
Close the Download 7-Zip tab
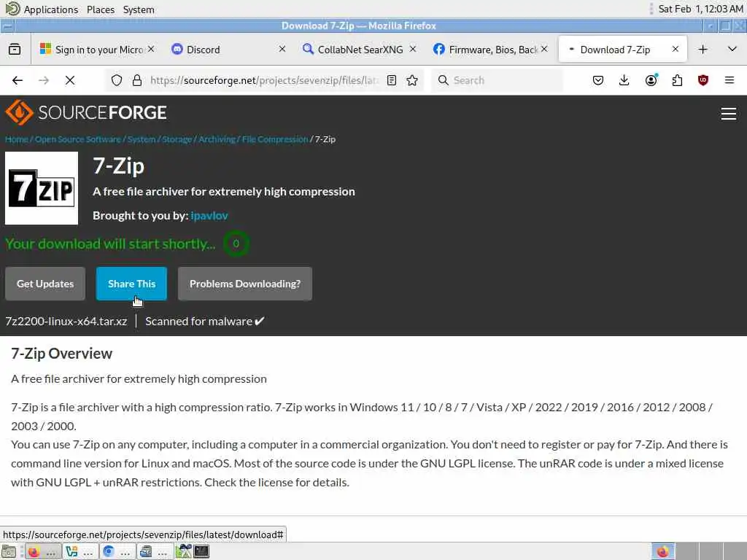point(675,49)
